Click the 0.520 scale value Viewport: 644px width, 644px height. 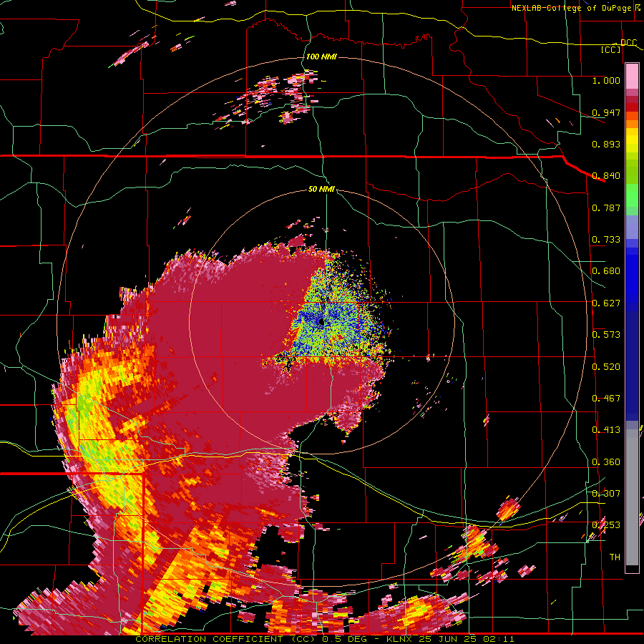tap(606, 367)
